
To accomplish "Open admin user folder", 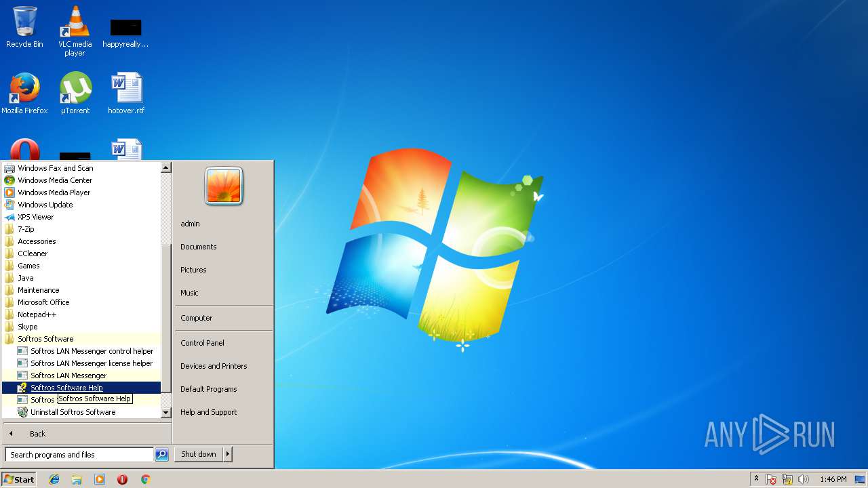I will click(x=190, y=224).
